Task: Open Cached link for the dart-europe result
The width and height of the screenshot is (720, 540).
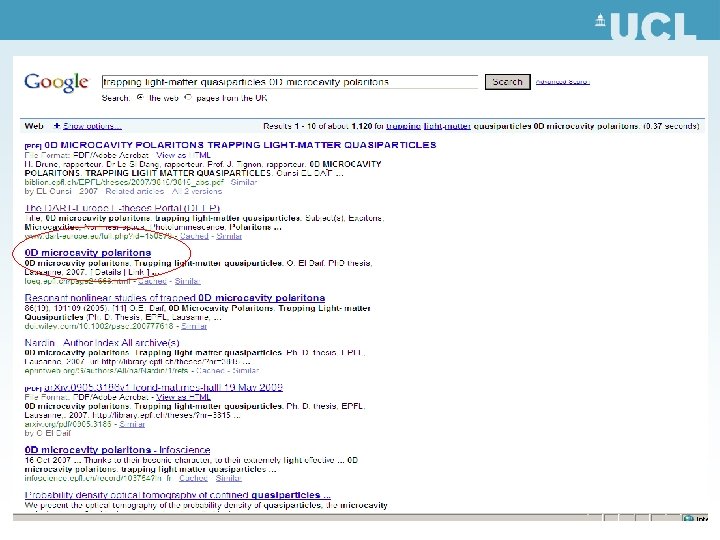Action: (x=194, y=236)
